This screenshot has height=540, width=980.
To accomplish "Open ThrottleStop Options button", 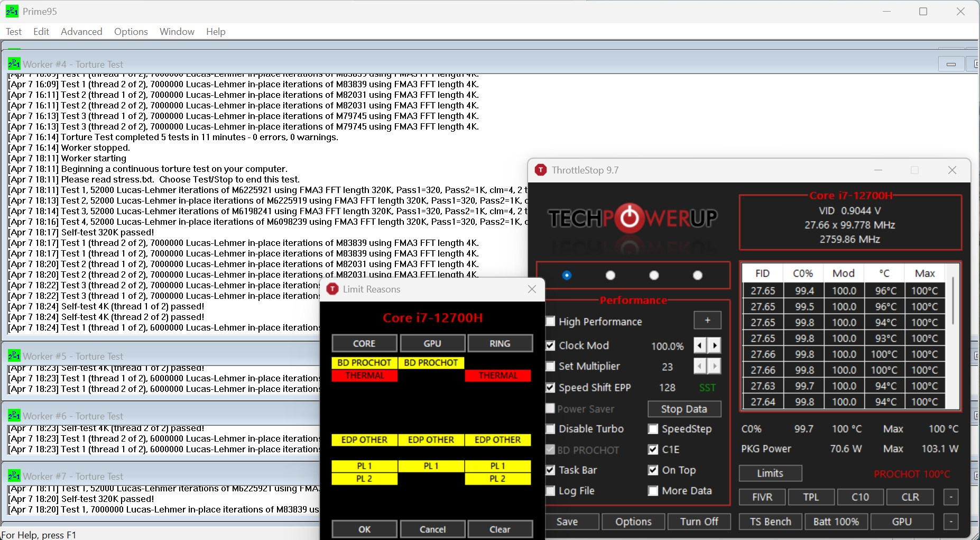I will 633,521.
